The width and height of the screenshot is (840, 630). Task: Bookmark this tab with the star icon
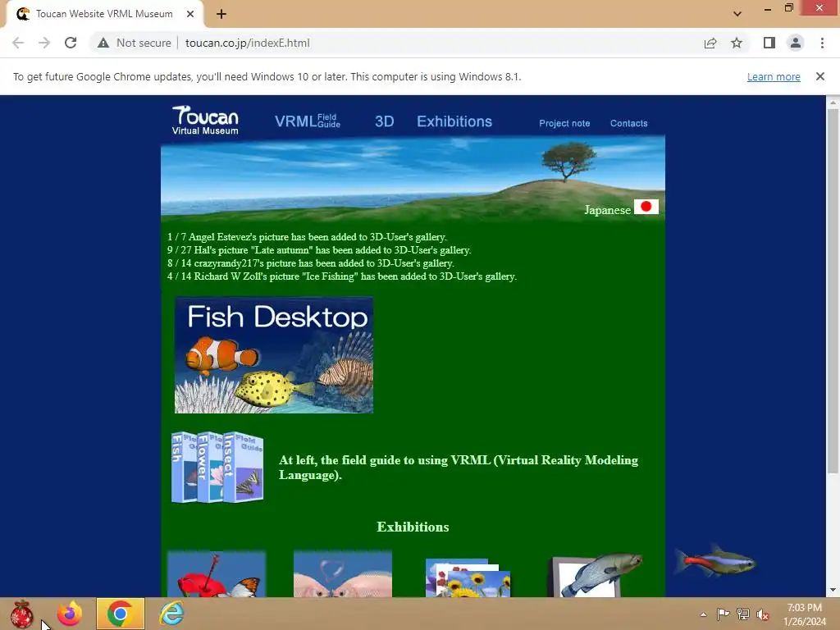tap(737, 43)
